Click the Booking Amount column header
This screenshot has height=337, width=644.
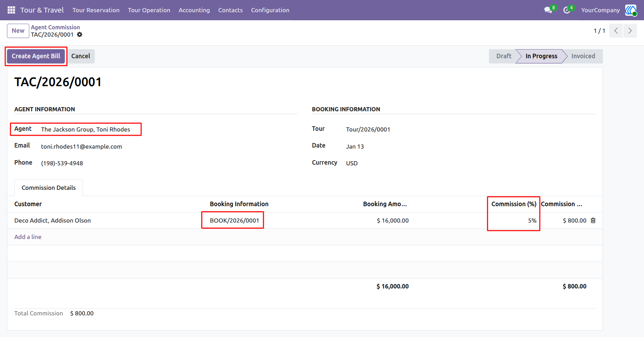pyautogui.click(x=385, y=204)
